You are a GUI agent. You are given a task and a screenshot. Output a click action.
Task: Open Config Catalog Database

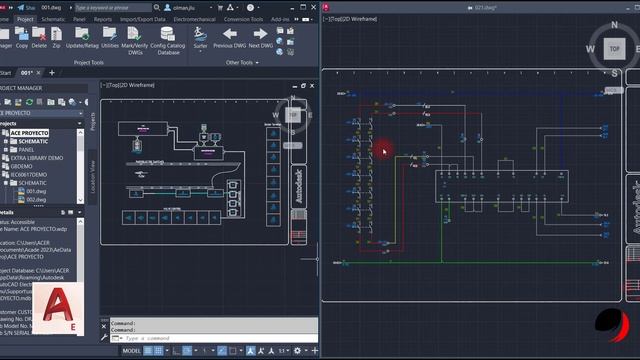168,40
